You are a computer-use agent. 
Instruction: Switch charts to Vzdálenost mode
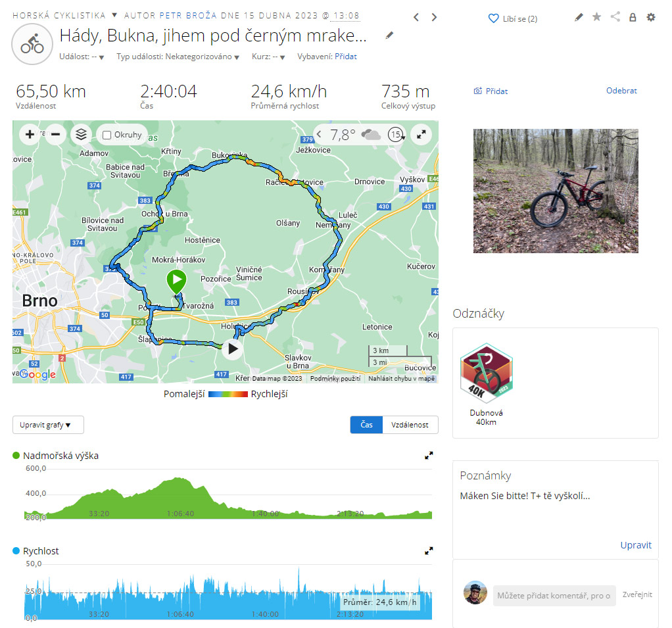pos(410,425)
